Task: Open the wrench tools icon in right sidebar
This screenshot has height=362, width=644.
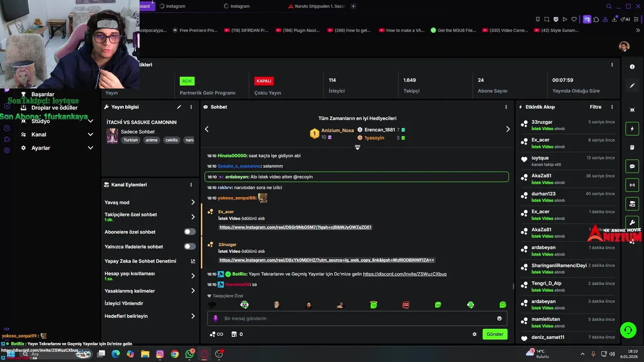Action: (632, 222)
